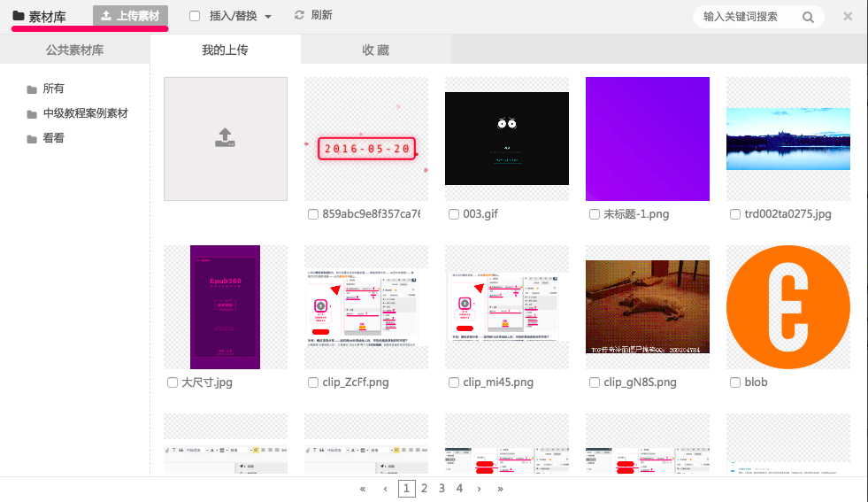This screenshot has width=868, height=502.
Task: Jump to page 3 in pagination
Action: (442, 488)
